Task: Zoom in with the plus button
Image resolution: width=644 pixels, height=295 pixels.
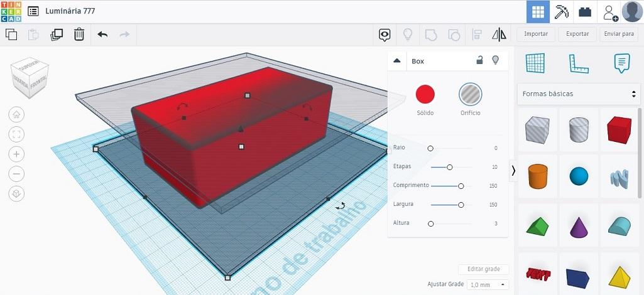Action: tap(16, 154)
